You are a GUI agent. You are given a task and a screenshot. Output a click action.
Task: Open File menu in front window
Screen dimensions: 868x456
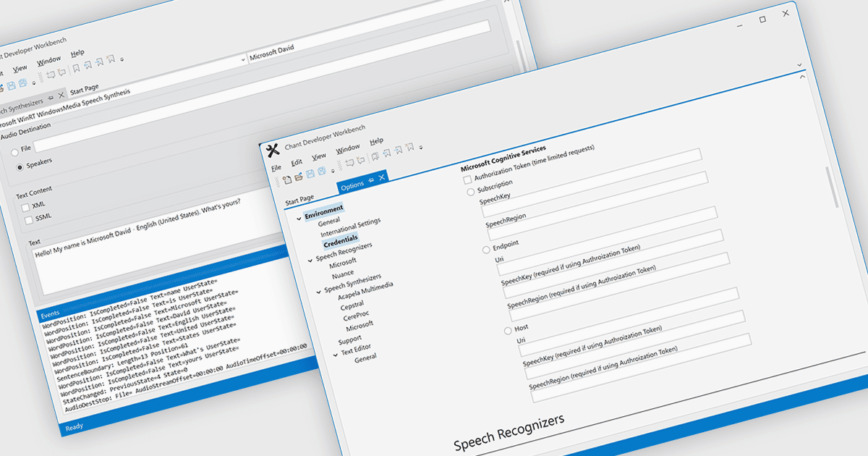pyautogui.click(x=276, y=167)
